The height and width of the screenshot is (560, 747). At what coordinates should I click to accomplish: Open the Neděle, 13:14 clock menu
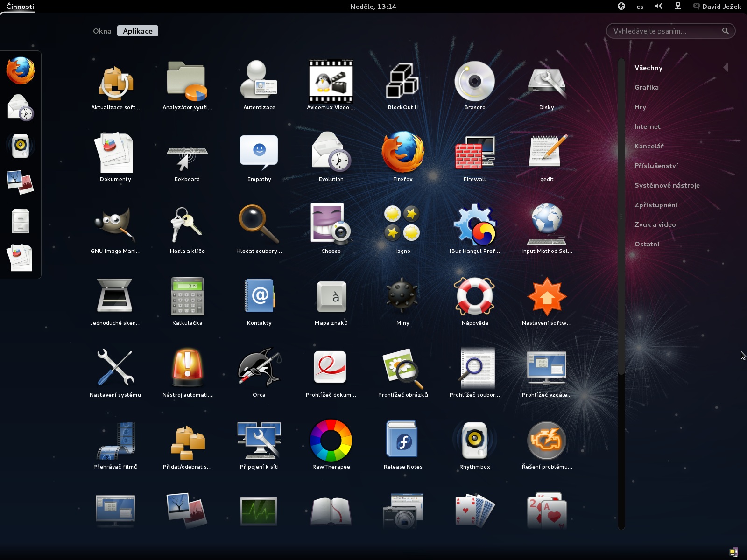coord(373,6)
